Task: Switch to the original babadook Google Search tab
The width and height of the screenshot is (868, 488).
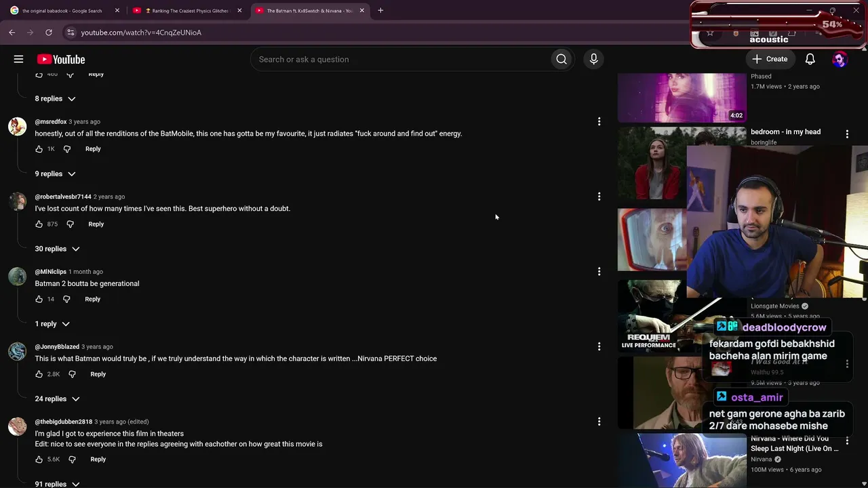Action: click(x=62, y=10)
